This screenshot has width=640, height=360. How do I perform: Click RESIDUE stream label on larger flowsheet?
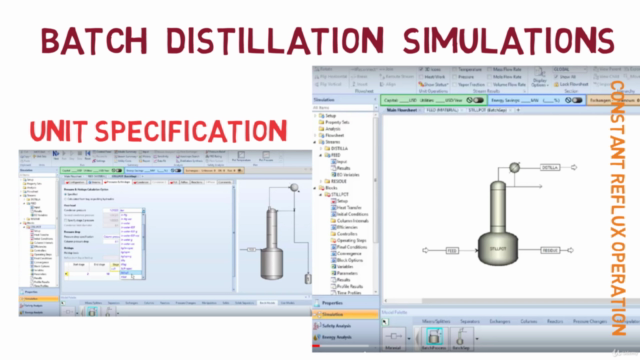click(x=550, y=250)
